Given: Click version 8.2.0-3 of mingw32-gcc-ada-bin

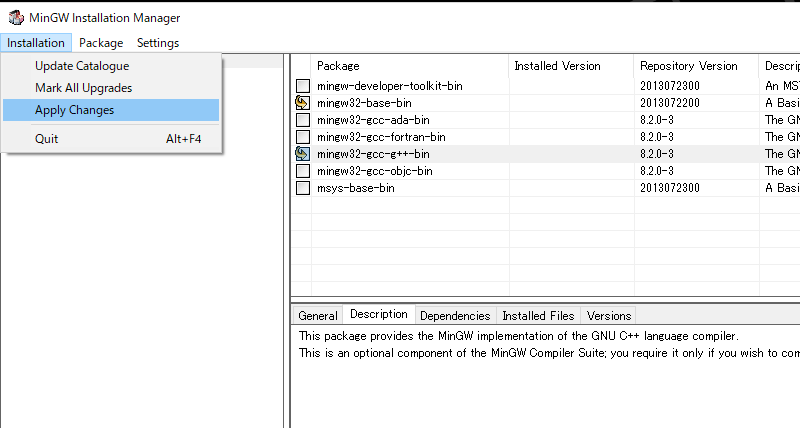Looking at the screenshot, I should pos(657,120).
